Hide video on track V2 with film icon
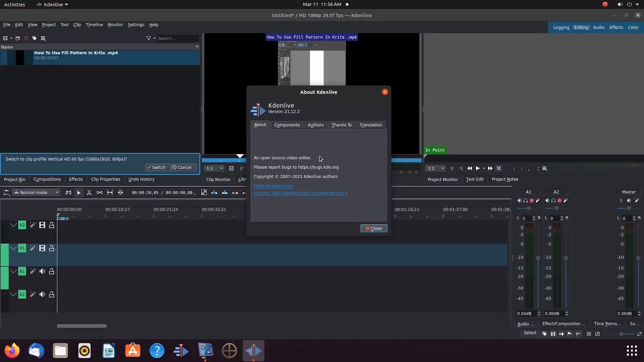 (42, 225)
